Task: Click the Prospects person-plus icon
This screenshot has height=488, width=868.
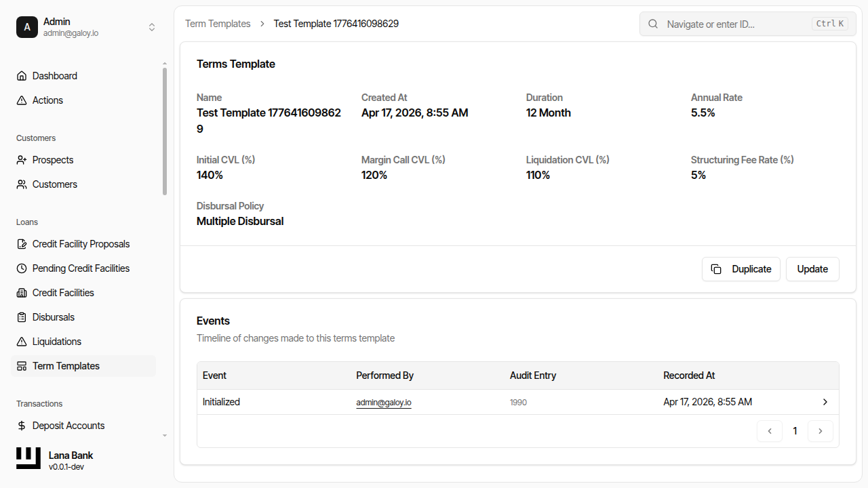Action: tap(22, 160)
